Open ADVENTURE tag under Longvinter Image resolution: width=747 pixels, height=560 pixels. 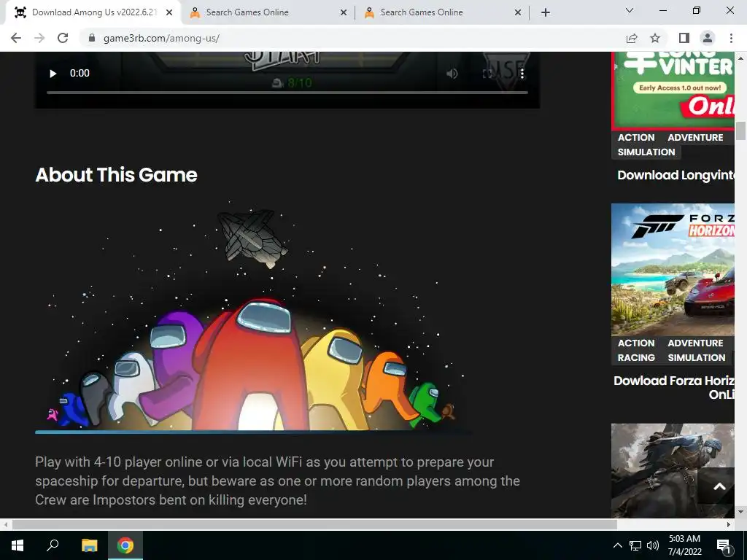click(695, 138)
